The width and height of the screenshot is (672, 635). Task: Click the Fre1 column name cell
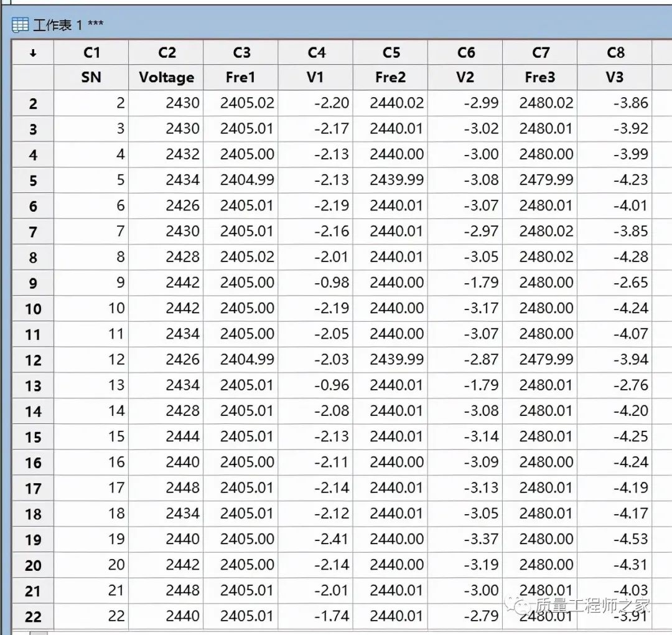tap(241, 78)
